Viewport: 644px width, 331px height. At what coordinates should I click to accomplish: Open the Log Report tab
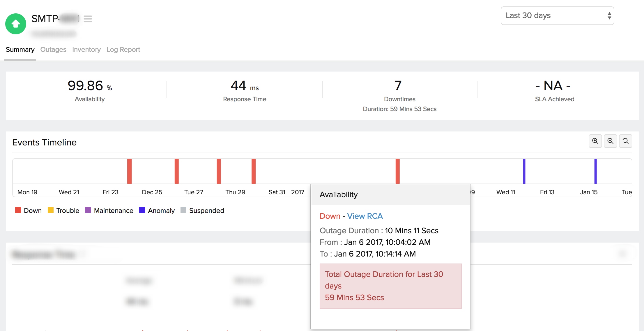click(123, 50)
